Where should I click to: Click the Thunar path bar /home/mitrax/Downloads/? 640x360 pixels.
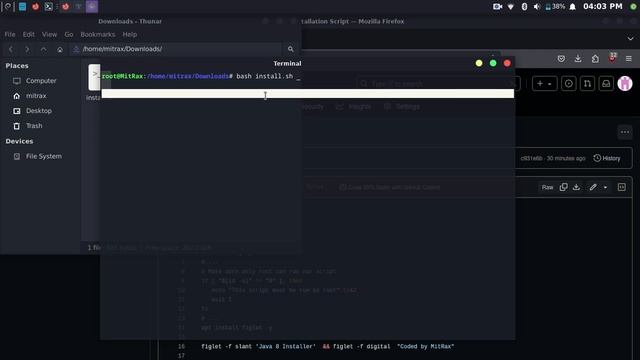click(x=176, y=49)
